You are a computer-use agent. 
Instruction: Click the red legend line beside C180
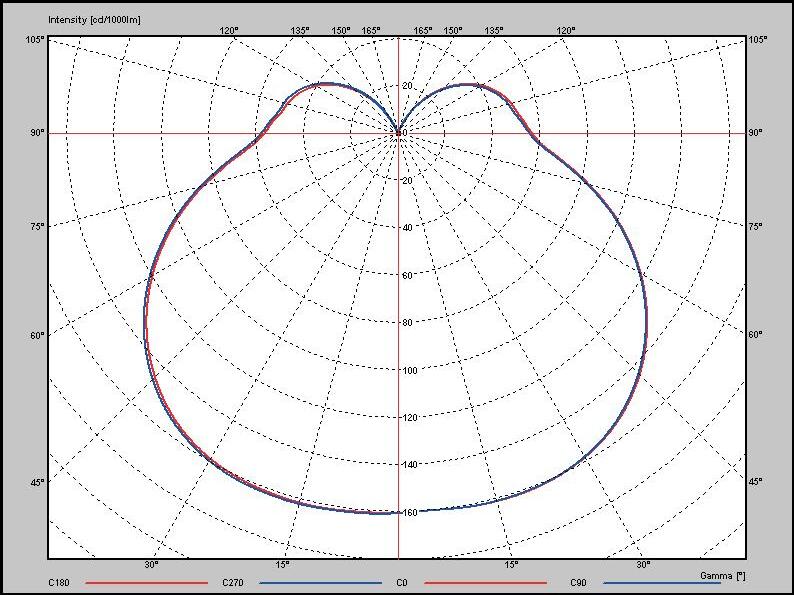147,583
